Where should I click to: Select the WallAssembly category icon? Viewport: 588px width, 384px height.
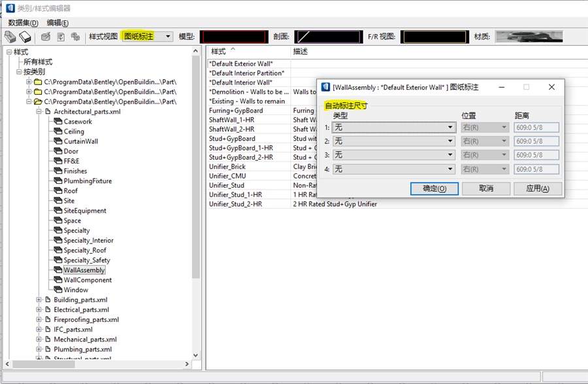[57, 270]
